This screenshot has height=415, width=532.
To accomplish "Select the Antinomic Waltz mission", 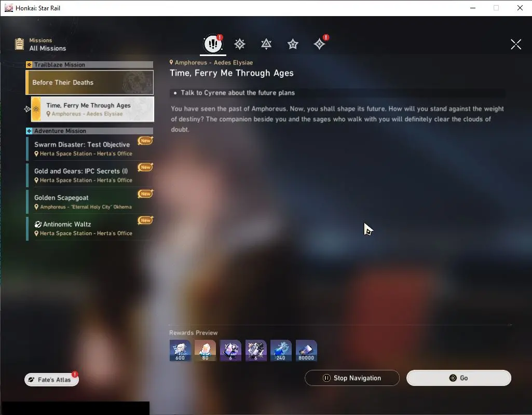I will pyautogui.click(x=83, y=228).
